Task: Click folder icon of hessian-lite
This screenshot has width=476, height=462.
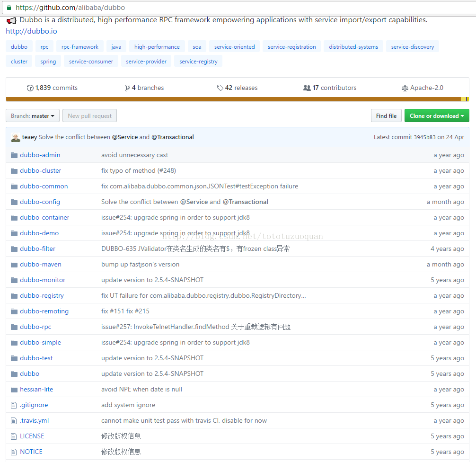Action: (14, 390)
